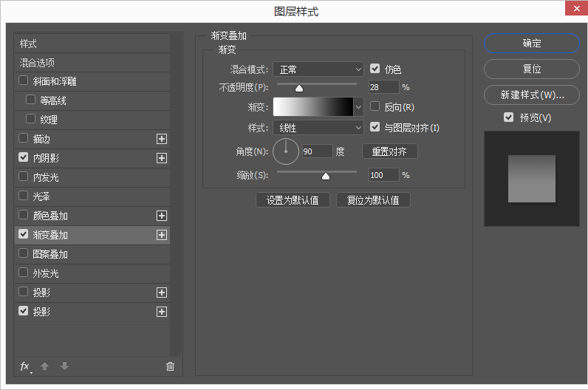The width and height of the screenshot is (588, 390).
Task: Move effect up with arrow icon
Action: point(44,366)
